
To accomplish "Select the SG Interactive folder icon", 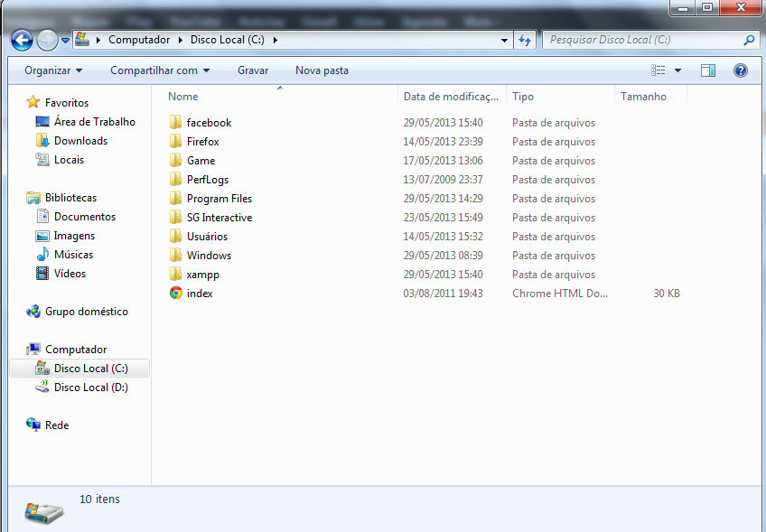I will point(176,218).
